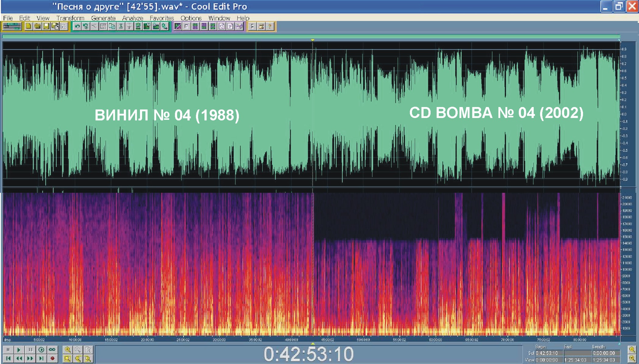This screenshot has width=639, height=364.
Task: Click the red Record button
Action: pos(52,359)
